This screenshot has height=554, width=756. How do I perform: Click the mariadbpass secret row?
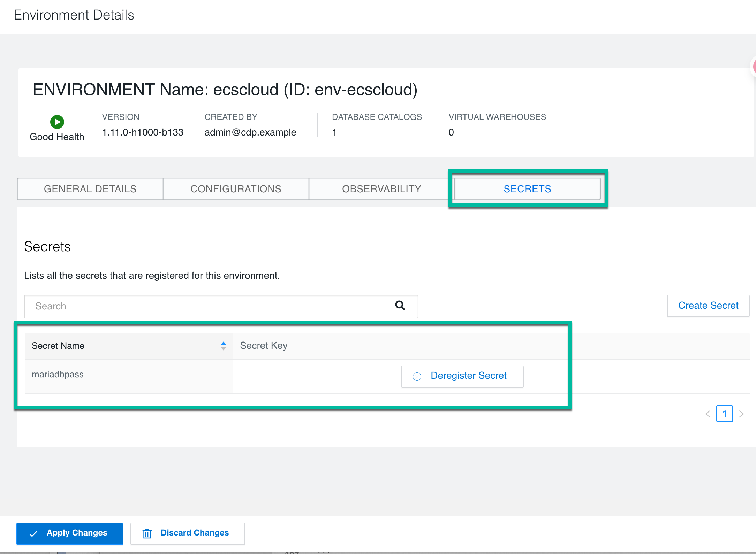[x=58, y=375]
